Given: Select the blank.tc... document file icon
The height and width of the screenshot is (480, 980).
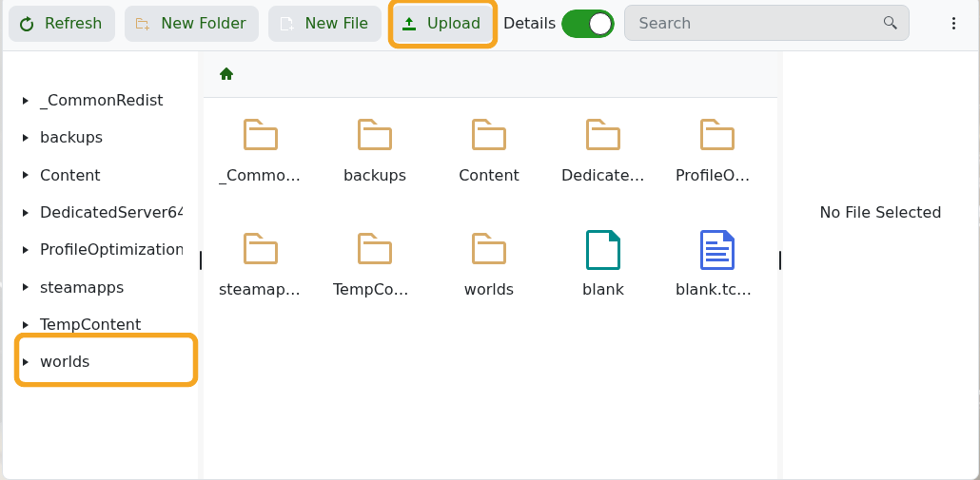Looking at the screenshot, I should click(716, 250).
